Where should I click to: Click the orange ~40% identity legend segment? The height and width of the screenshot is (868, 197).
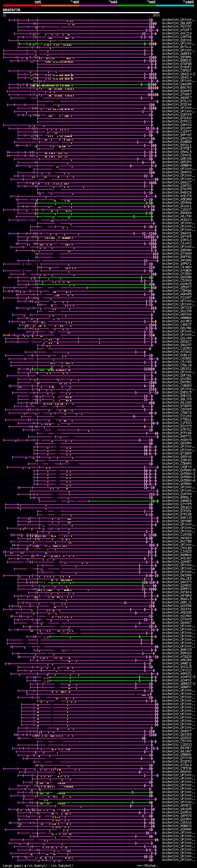60,6
